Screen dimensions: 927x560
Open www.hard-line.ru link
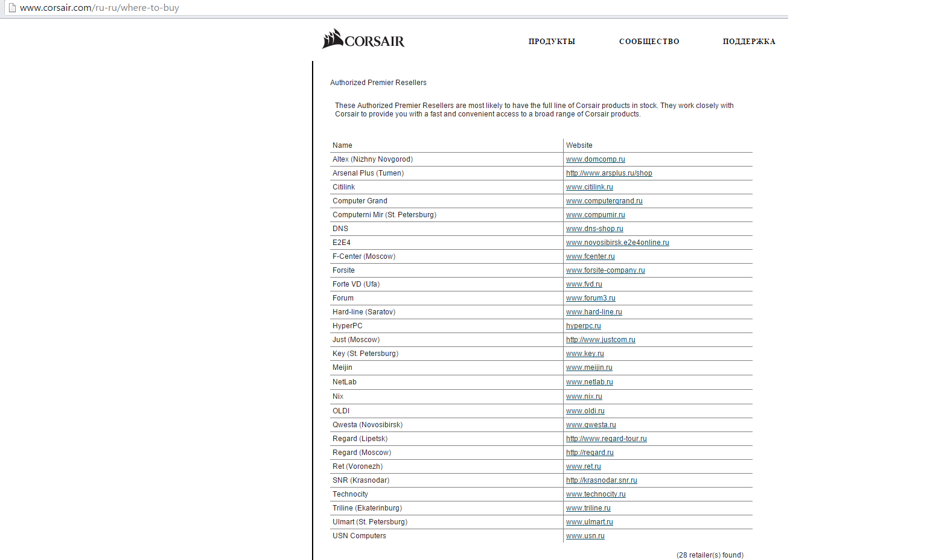pos(594,312)
